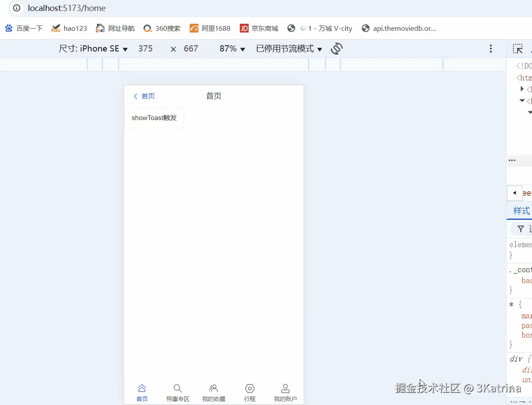532x405 pixels.
Task: Activate the inspect element picker in DevTools
Action: (x=517, y=48)
